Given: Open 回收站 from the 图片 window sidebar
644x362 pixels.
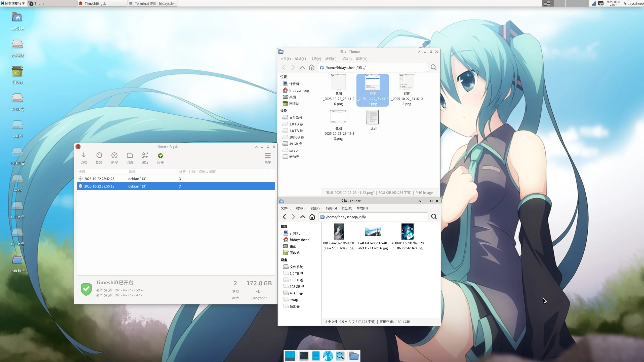Looking at the screenshot, I should point(294,103).
